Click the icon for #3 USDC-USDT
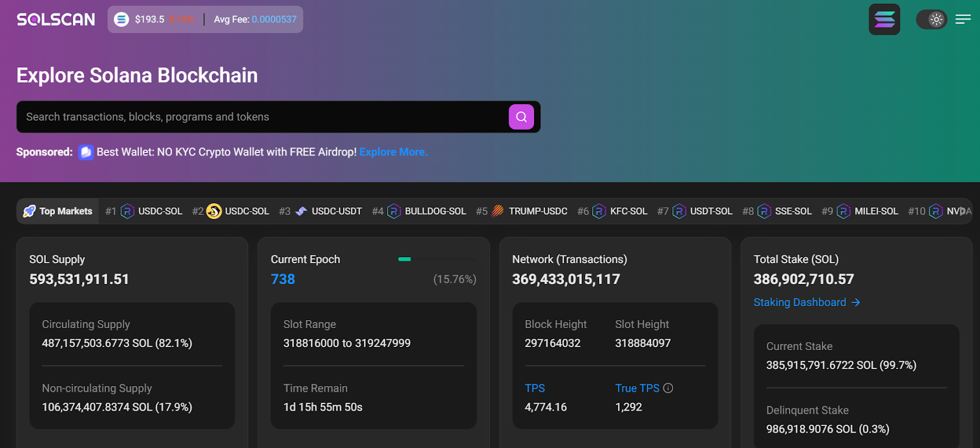 pyautogui.click(x=301, y=211)
